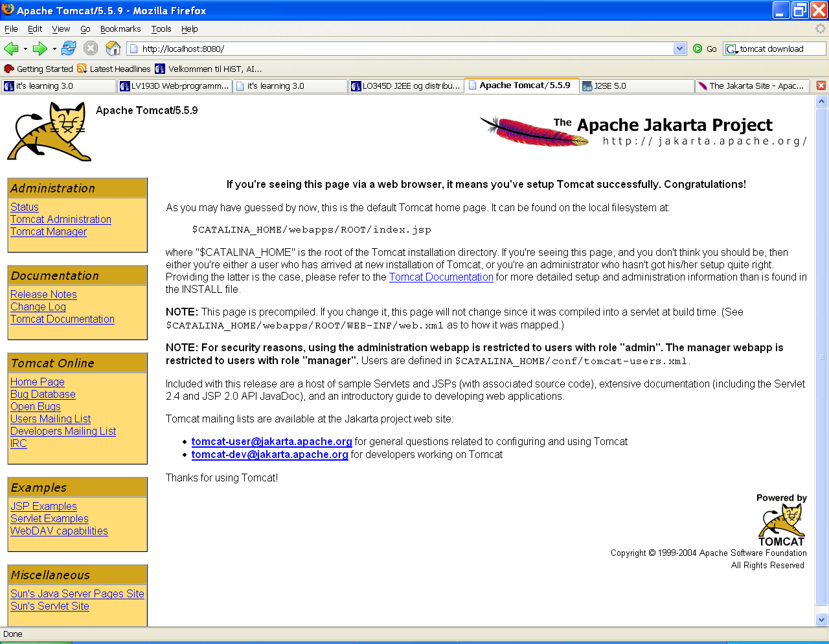
Task: Open the Tools menu
Action: (x=161, y=29)
